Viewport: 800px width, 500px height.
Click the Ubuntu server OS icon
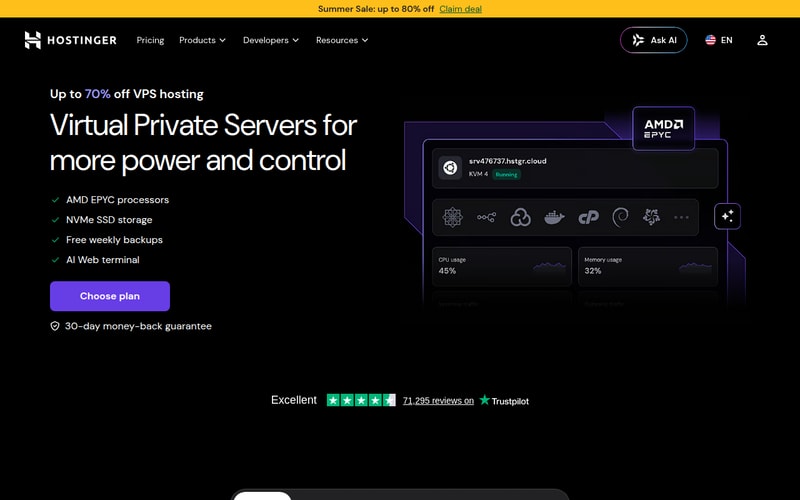pos(450,167)
